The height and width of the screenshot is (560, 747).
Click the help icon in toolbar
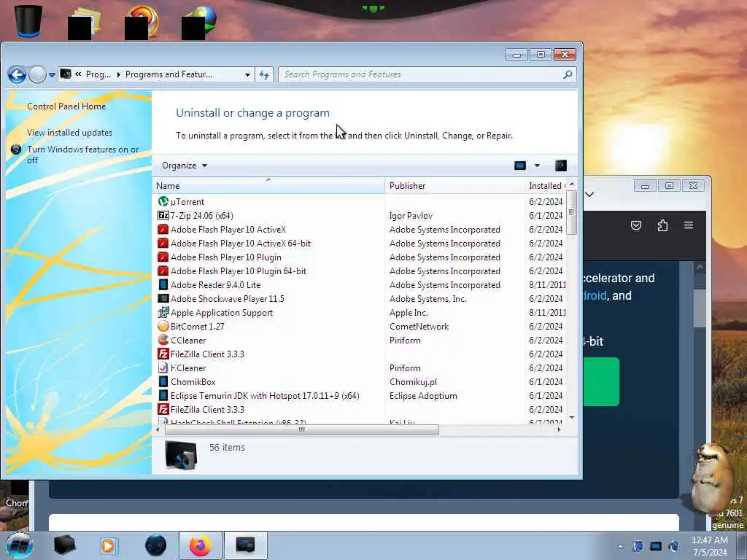pos(561,166)
